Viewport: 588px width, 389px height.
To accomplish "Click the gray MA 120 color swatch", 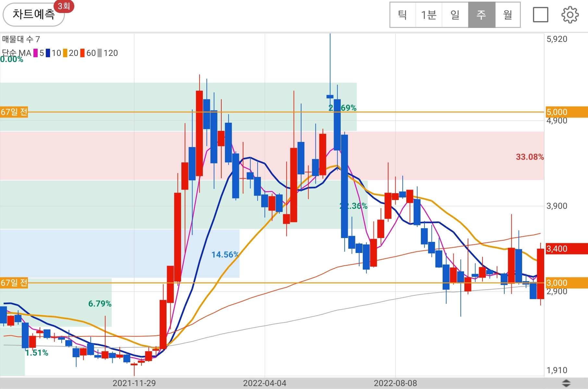I will [x=100, y=53].
